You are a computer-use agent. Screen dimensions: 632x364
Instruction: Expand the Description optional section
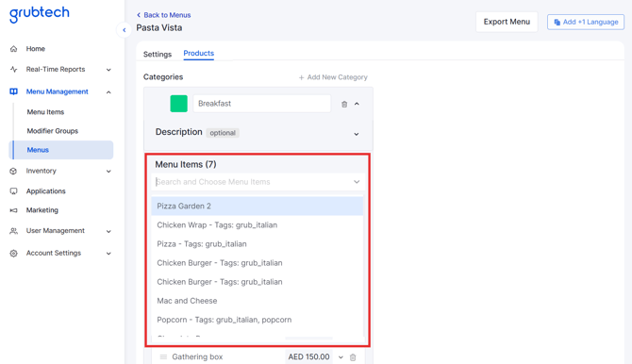click(357, 134)
